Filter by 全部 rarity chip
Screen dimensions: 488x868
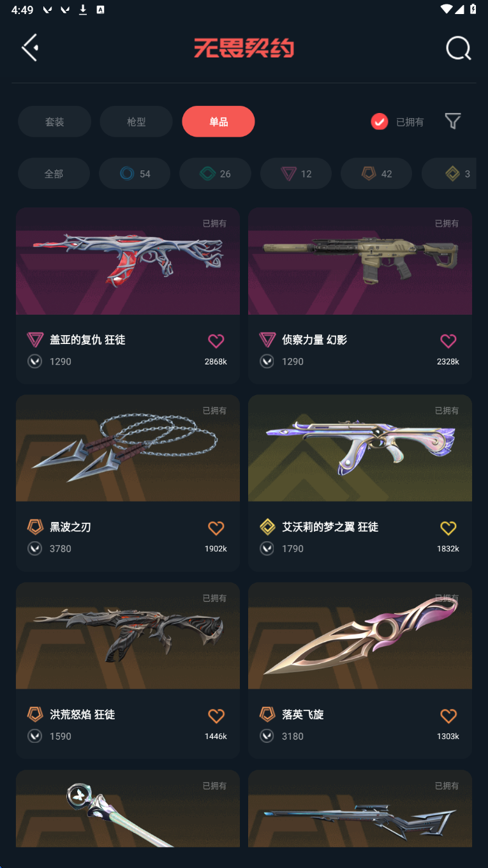pos(54,174)
